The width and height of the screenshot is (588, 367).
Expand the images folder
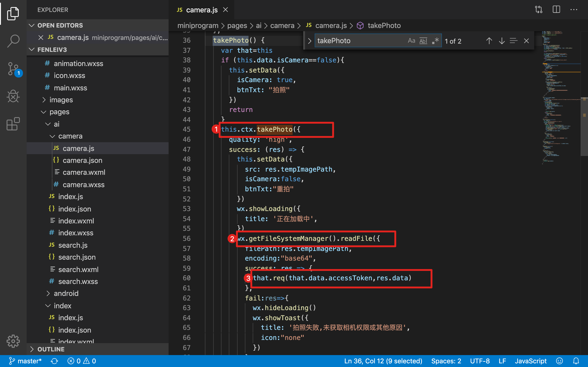[61, 100]
